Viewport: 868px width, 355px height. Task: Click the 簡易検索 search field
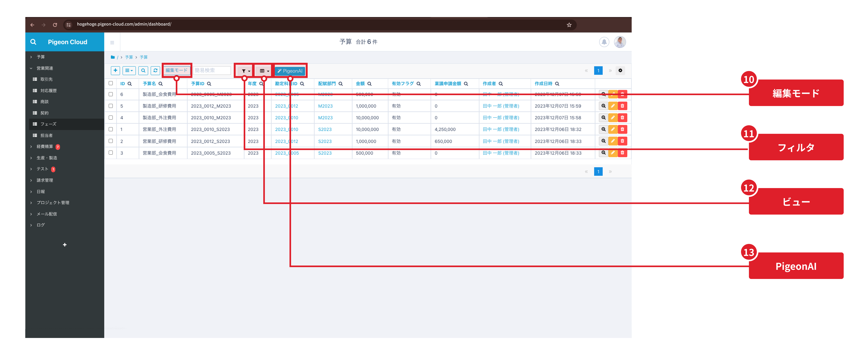coord(212,70)
